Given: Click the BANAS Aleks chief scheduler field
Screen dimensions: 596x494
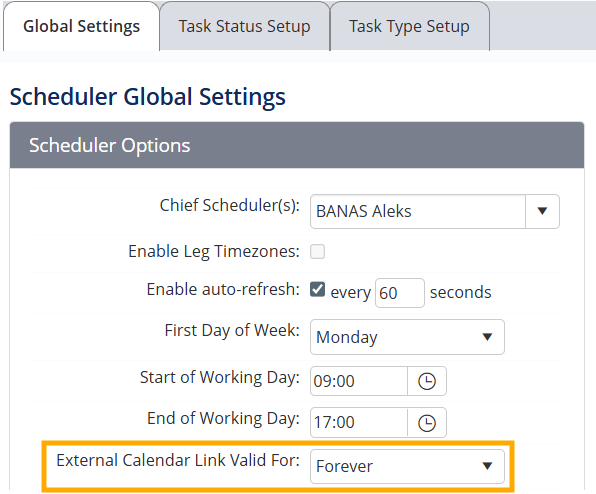Looking at the screenshot, I should click(418, 211).
